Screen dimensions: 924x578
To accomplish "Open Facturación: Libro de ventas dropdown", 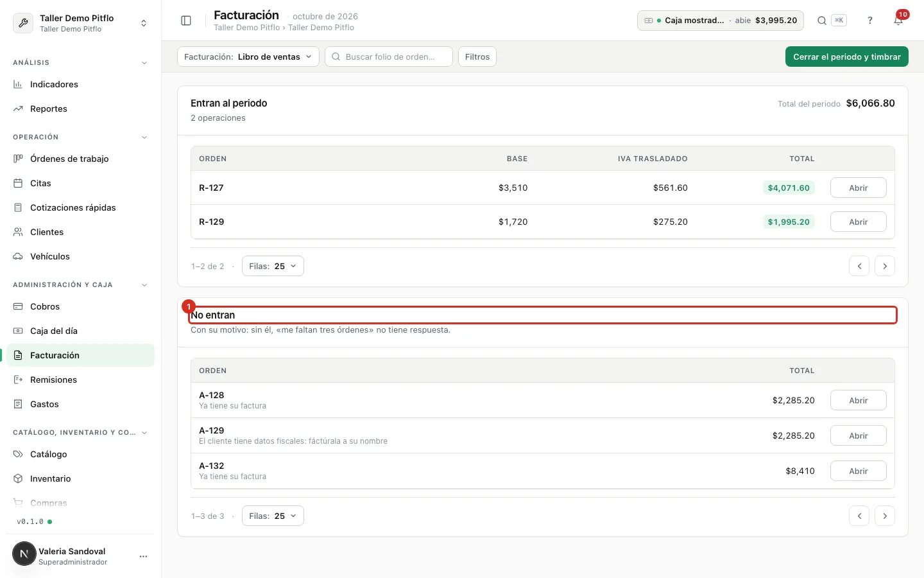I will 248,57.
